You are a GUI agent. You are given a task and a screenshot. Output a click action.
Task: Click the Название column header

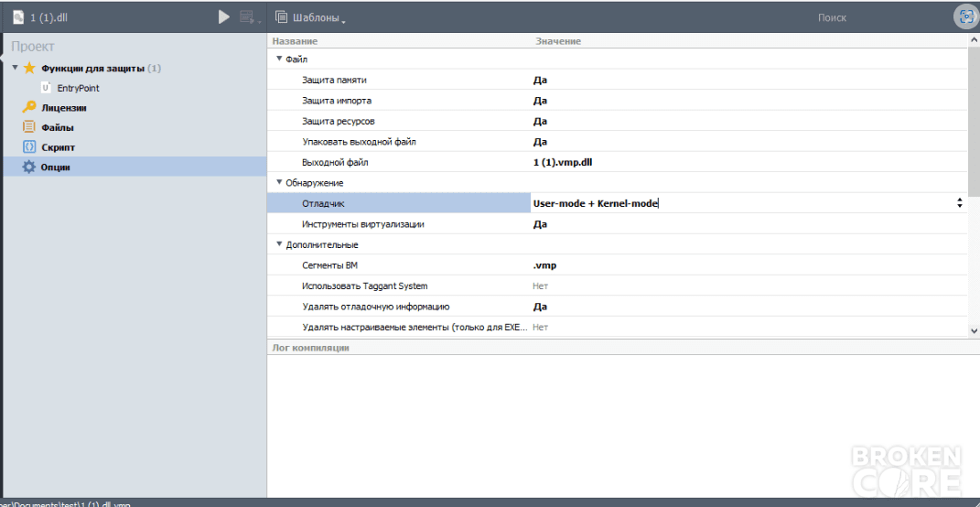(x=295, y=41)
